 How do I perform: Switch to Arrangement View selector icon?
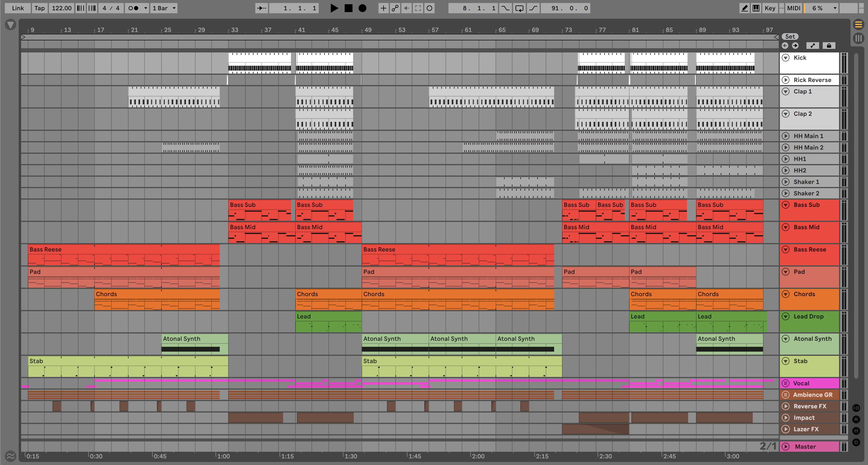point(858,24)
